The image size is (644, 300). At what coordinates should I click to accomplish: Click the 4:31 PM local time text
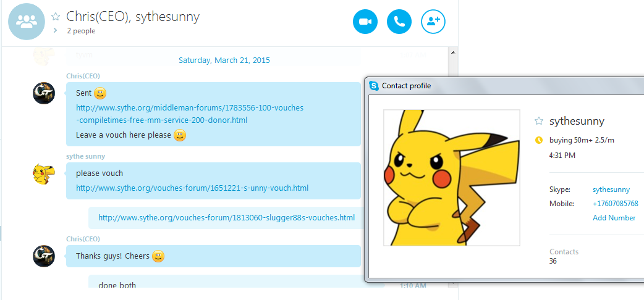coord(562,156)
